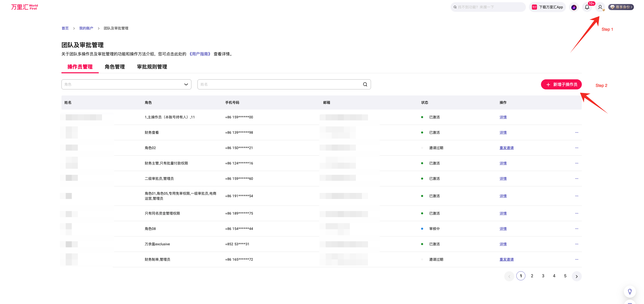Switch to the 审批规则管理 tab
This screenshot has width=644, height=304.
click(152, 67)
